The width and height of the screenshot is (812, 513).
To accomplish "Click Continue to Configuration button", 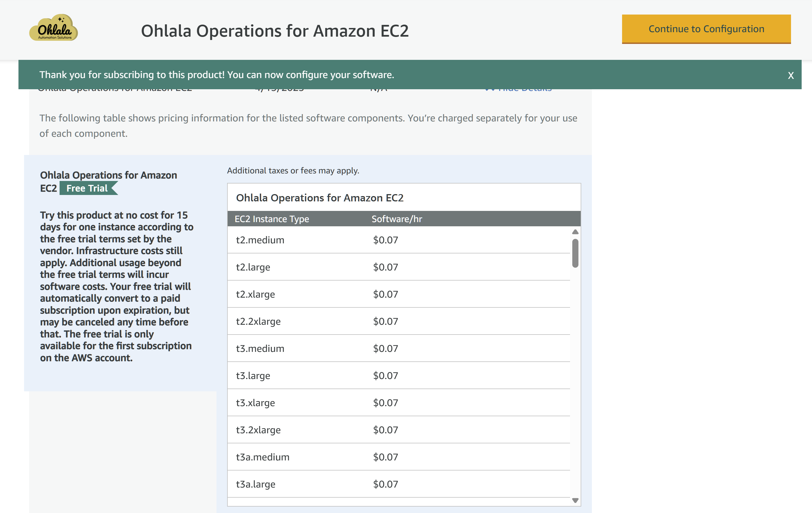I will point(706,29).
